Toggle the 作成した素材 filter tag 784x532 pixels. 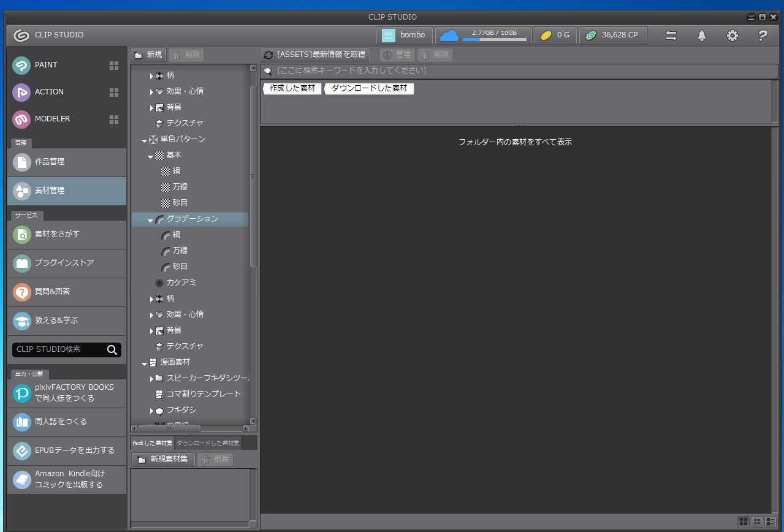(x=292, y=88)
